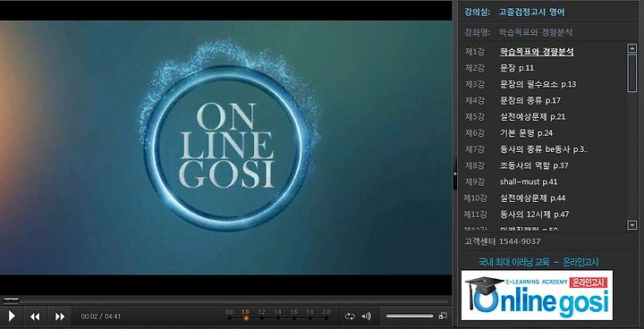Start playback with the play button
Image resolution: width=644 pixels, height=329 pixels.
pyautogui.click(x=12, y=316)
